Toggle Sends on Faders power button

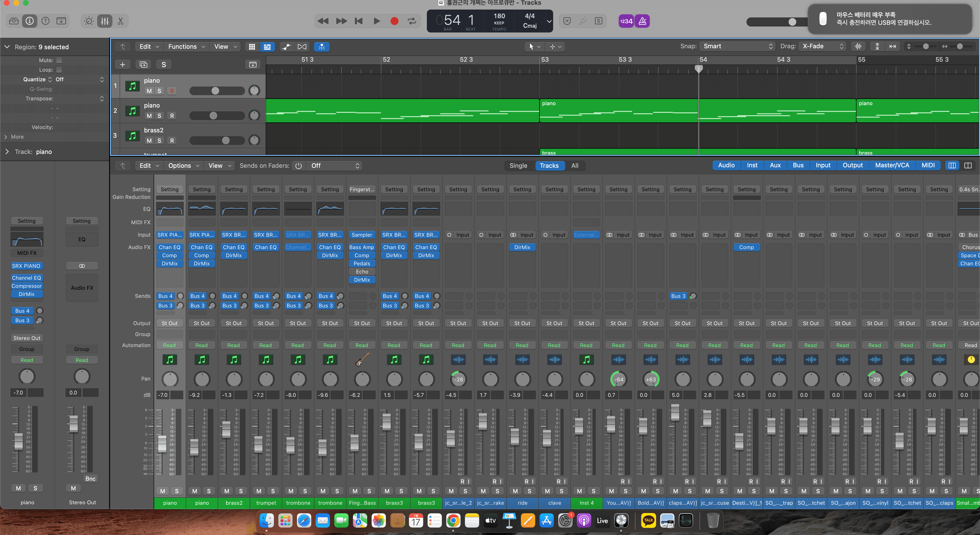(299, 166)
